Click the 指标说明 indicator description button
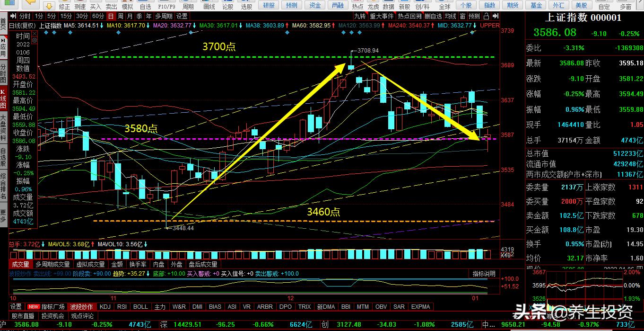This screenshot has width=644, height=331. (x=484, y=274)
